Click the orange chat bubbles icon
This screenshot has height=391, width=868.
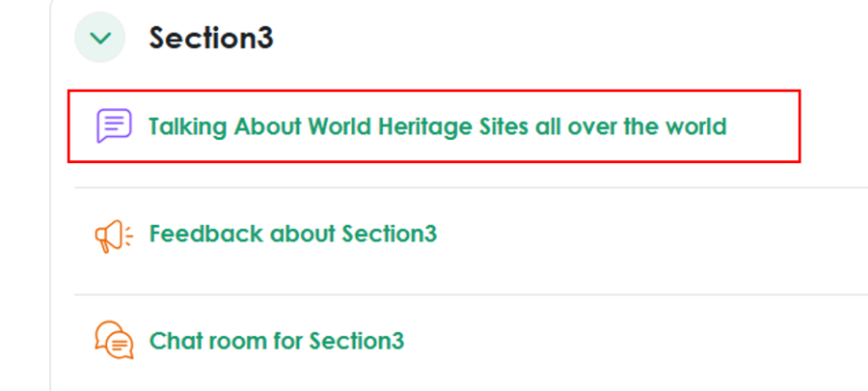tap(114, 341)
